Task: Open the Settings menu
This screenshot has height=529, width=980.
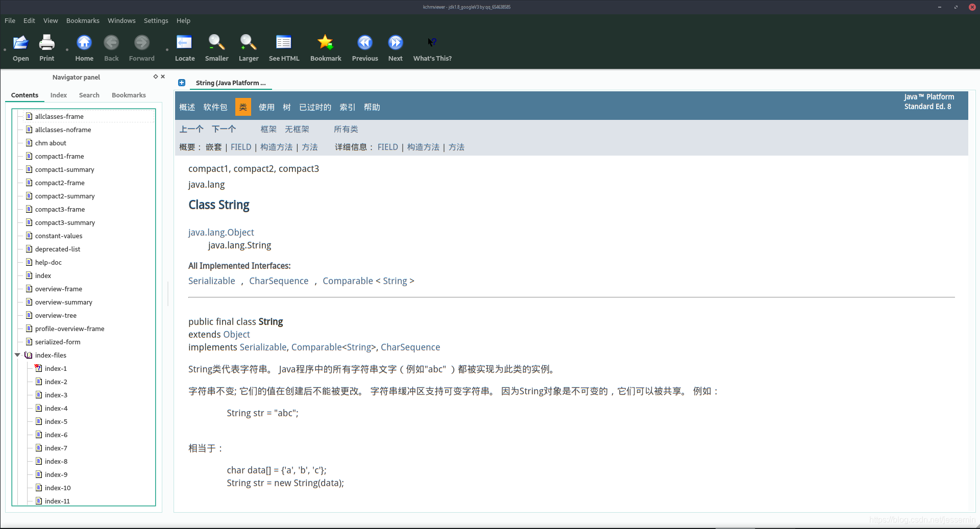Action: 156,21
